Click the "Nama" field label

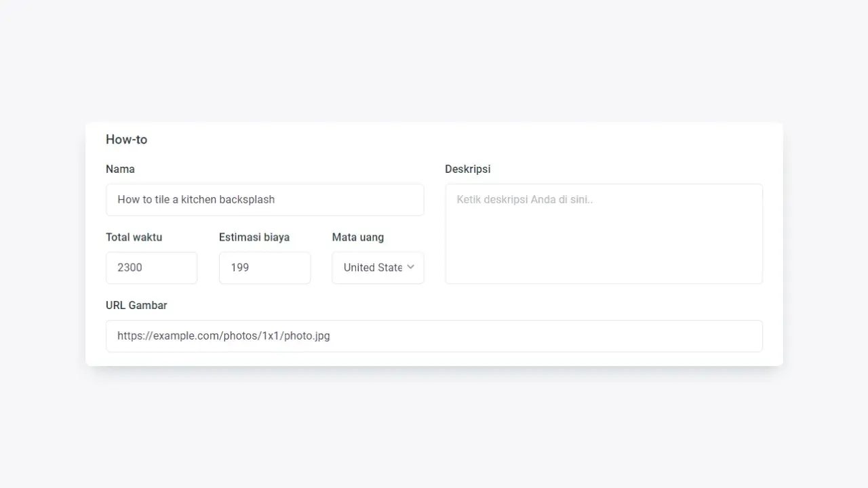point(120,169)
